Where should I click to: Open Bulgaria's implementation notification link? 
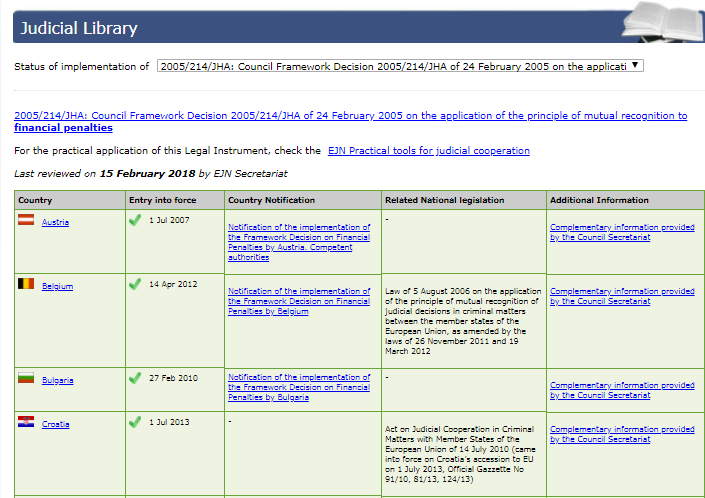coord(299,387)
